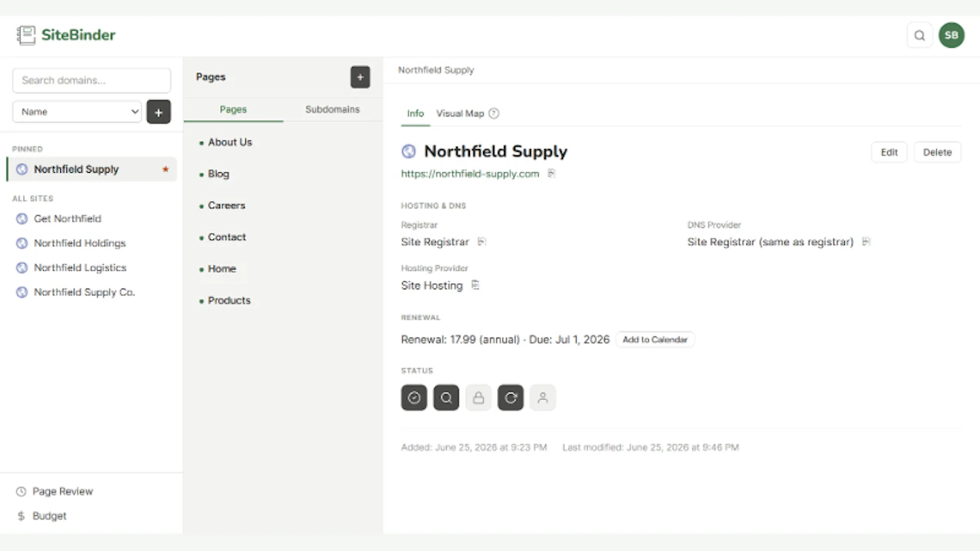Toggle the refresh/auto-renew status badge
Image resolution: width=980 pixels, height=551 pixels.
(x=510, y=397)
